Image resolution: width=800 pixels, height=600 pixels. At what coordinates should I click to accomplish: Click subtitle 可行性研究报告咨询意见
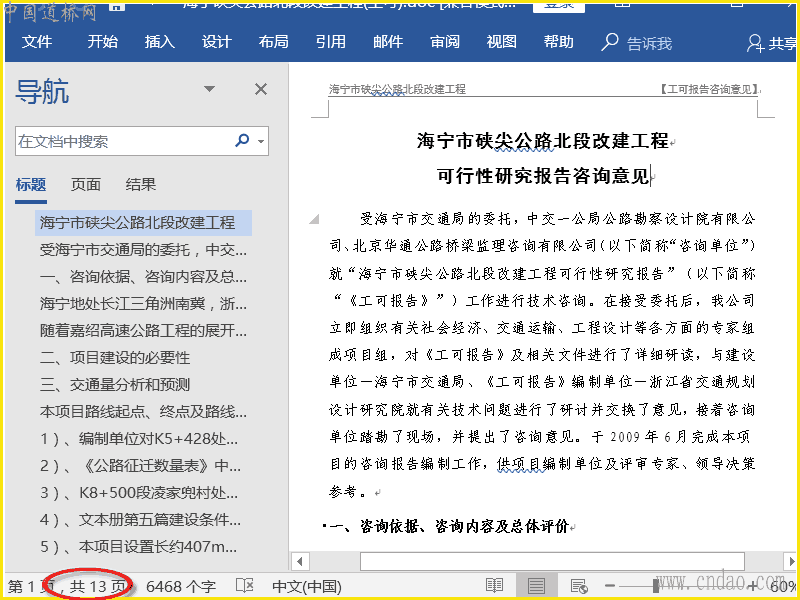point(543,176)
